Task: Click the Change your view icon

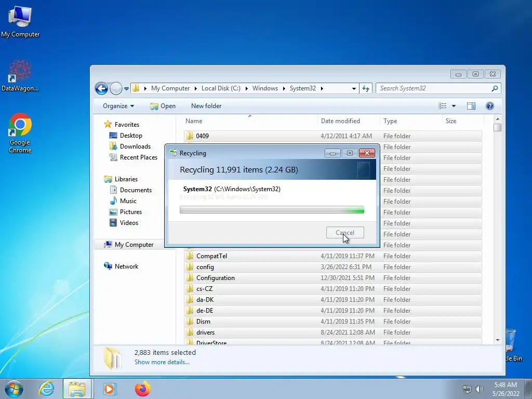Action: (x=443, y=106)
